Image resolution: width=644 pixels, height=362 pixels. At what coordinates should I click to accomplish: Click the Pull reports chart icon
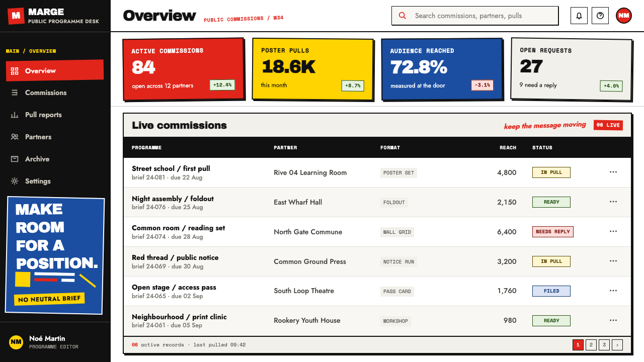15,115
